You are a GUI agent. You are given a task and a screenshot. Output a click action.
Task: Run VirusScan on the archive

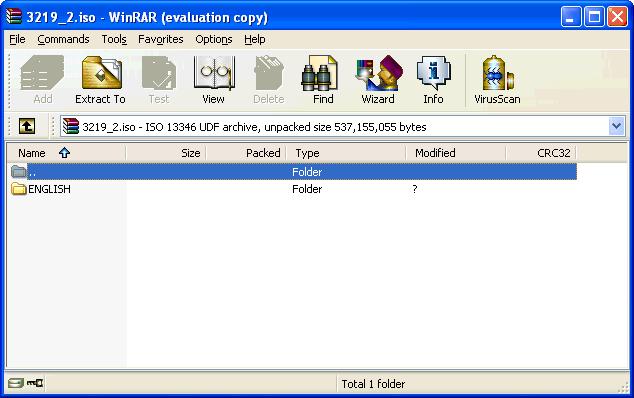point(497,80)
